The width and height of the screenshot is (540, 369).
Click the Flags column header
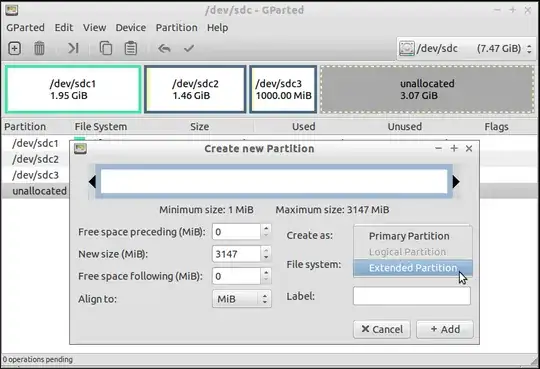pyautogui.click(x=496, y=126)
